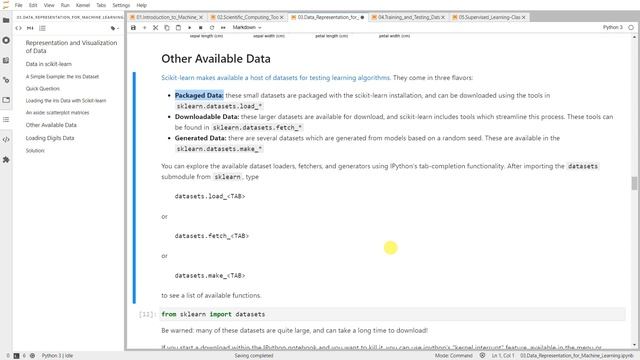640x360 pixels.
Task: Open the Run menu
Action: 65,5
